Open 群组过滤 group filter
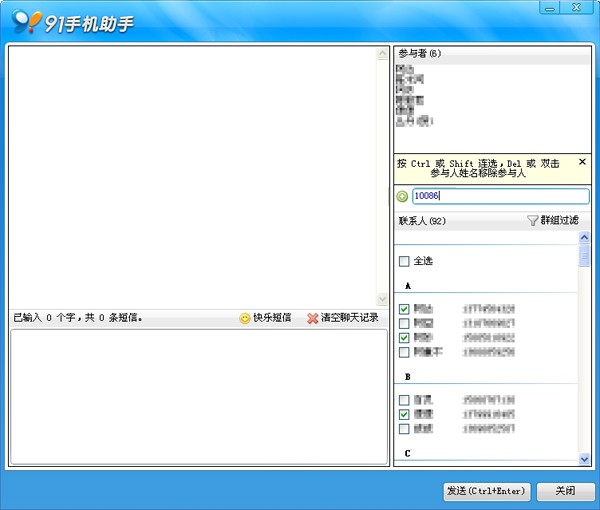The height and width of the screenshot is (510, 600). coord(553,220)
